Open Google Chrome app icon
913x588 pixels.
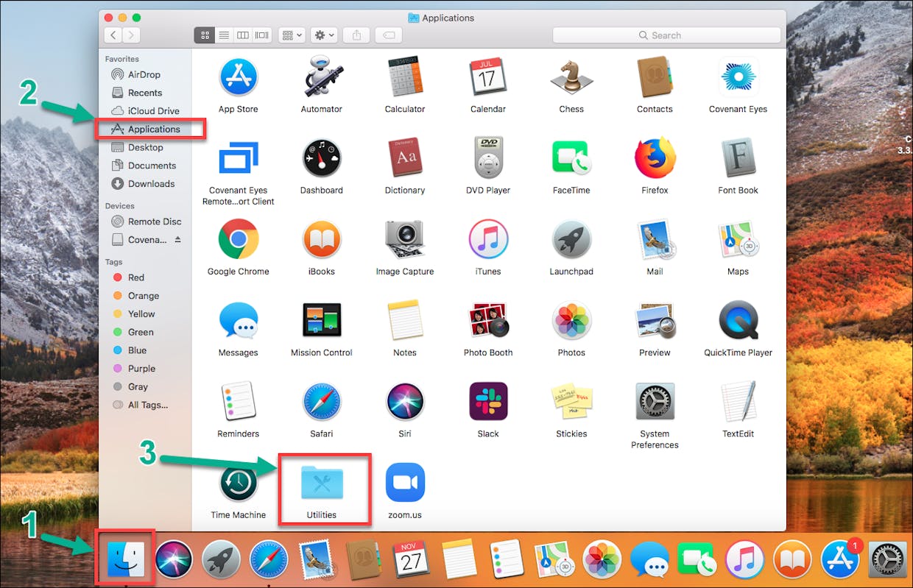coord(238,239)
